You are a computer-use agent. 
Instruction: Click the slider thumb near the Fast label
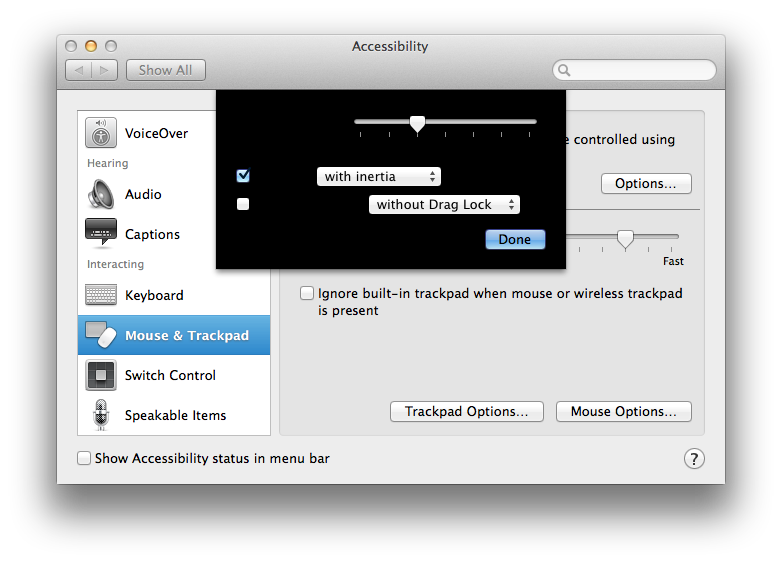(x=625, y=238)
